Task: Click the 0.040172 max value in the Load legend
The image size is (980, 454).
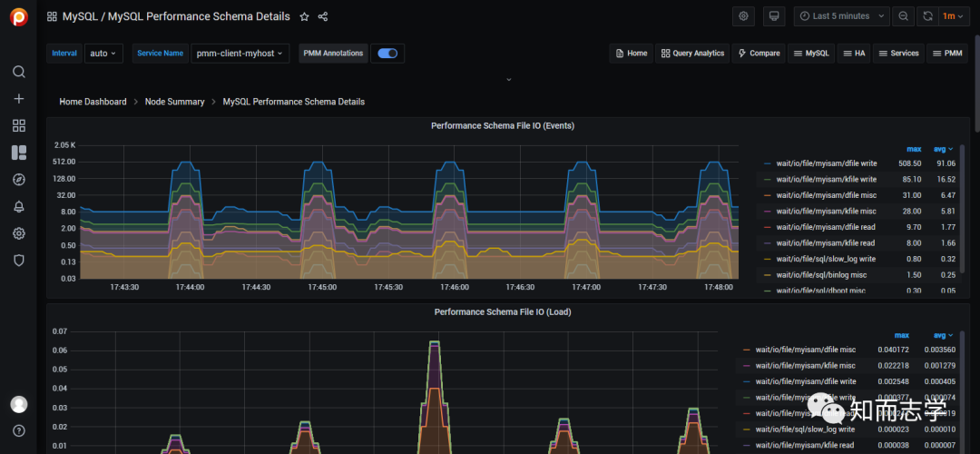Action: [x=893, y=350]
